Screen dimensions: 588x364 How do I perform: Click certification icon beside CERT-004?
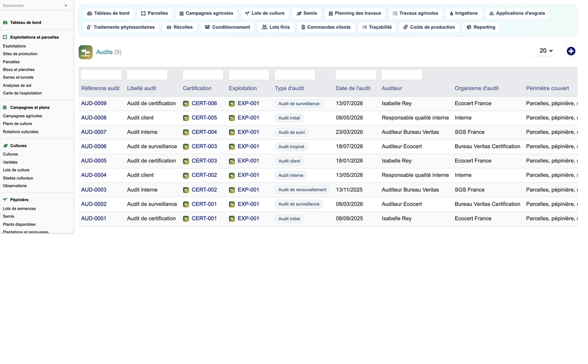pyautogui.click(x=186, y=132)
